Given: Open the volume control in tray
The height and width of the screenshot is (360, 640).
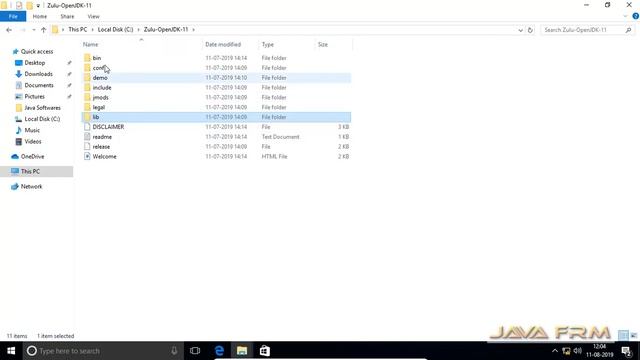Looking at the screenshot, I should (x=578, y=351).
